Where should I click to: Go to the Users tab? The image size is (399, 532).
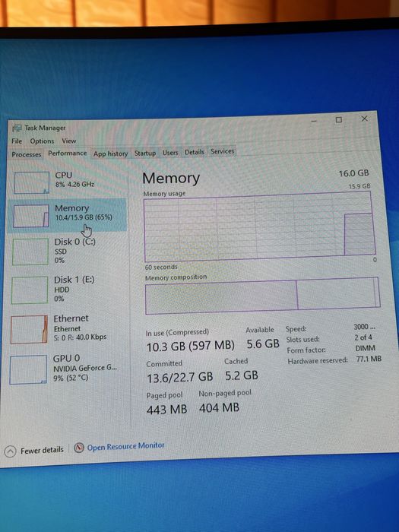tap(170, 153)
